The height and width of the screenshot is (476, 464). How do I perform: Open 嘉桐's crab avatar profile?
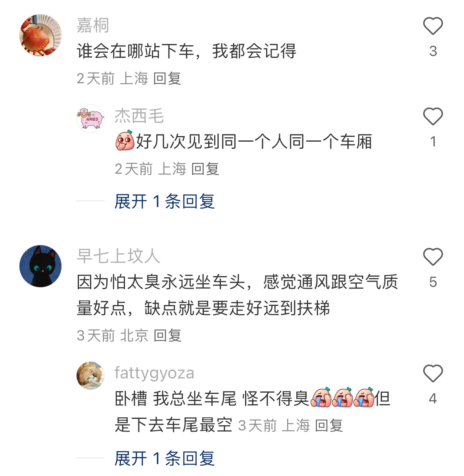tap(40, 35)
